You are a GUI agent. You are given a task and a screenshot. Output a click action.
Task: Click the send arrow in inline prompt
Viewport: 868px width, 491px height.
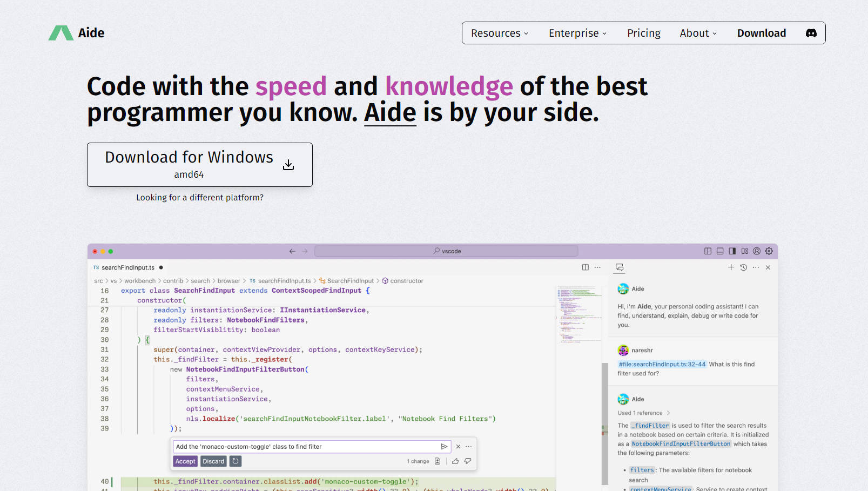[444, 447]
